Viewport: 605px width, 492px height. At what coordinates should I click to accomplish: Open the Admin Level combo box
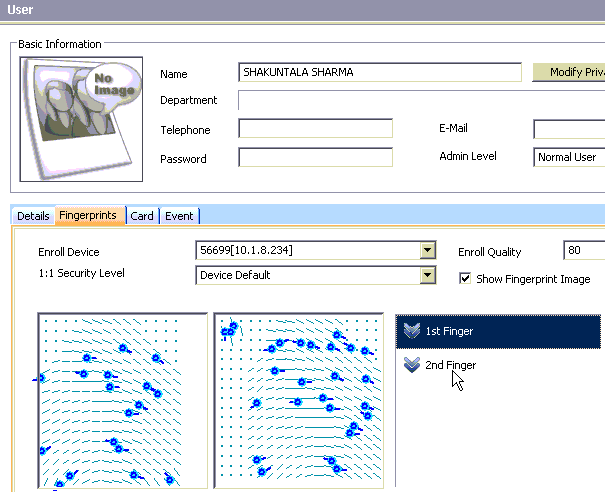(x=569, y=157)
